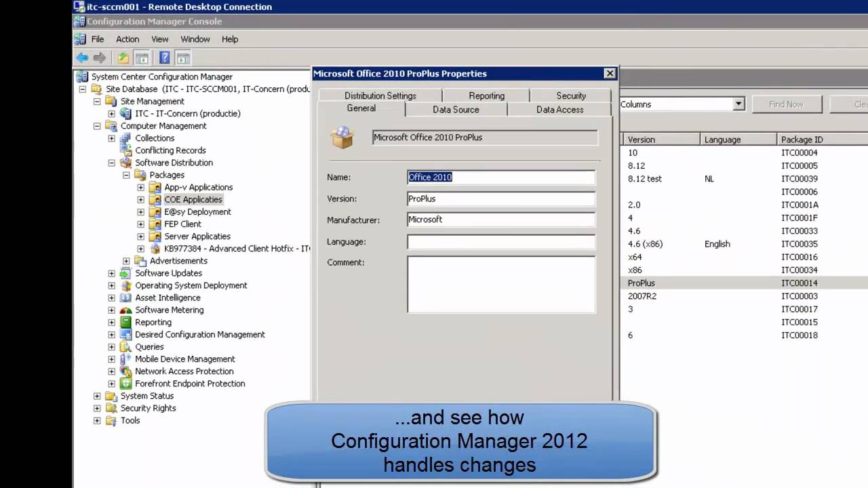Click the Queries folder icon
The width and height of the screenshot is (868, 488).
click(x=125, y=347)
